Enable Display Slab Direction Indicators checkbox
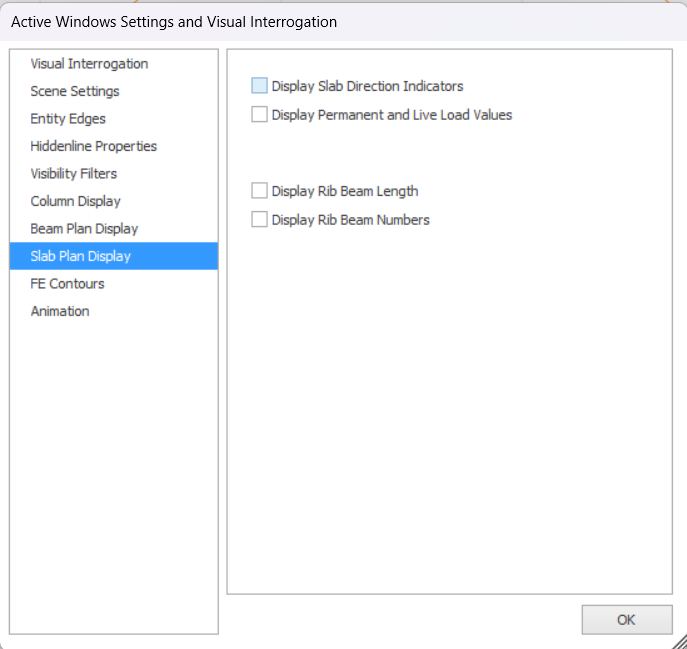Screen dimensions: 687x649 260,86
